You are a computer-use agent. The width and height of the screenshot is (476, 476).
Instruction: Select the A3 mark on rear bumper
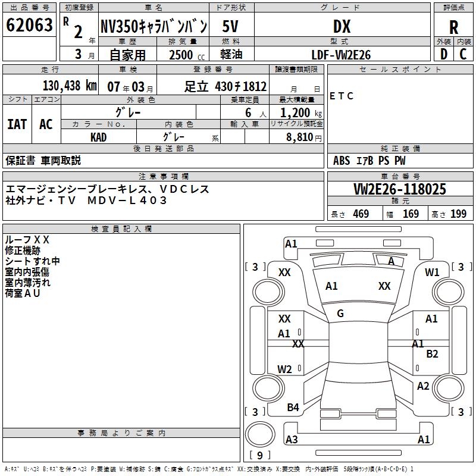coord(292,439)
